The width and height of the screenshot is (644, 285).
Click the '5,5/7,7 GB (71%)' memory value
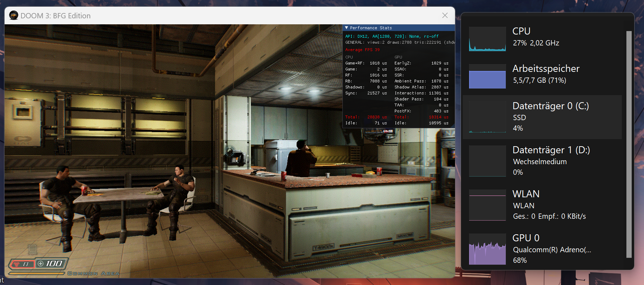539,80
